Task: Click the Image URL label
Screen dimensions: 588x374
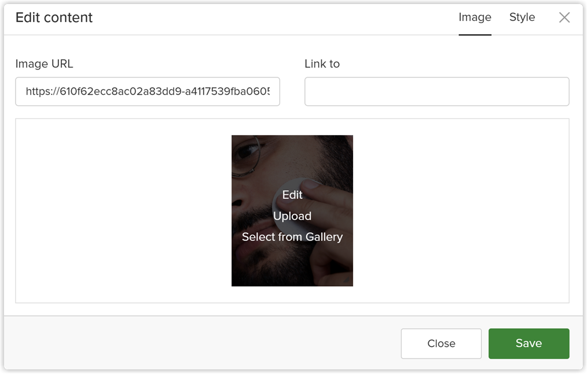Action: (44, 64)
